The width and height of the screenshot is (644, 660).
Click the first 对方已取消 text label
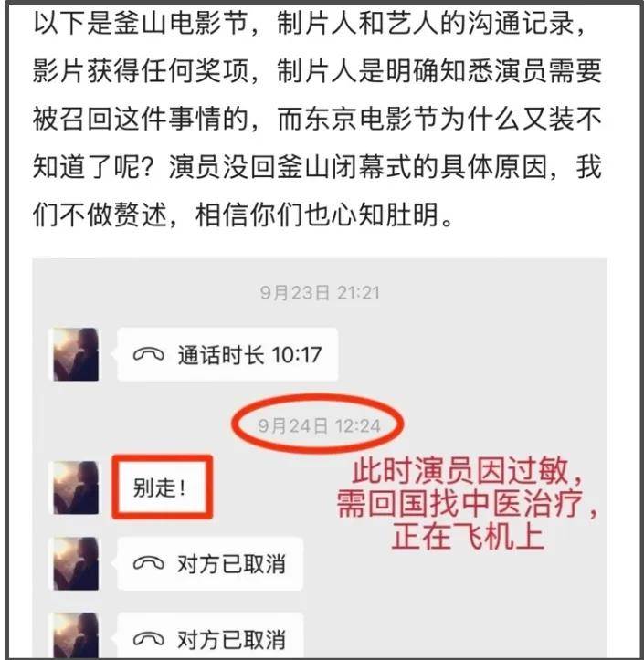pyautogui.click(x=231, y=564)
